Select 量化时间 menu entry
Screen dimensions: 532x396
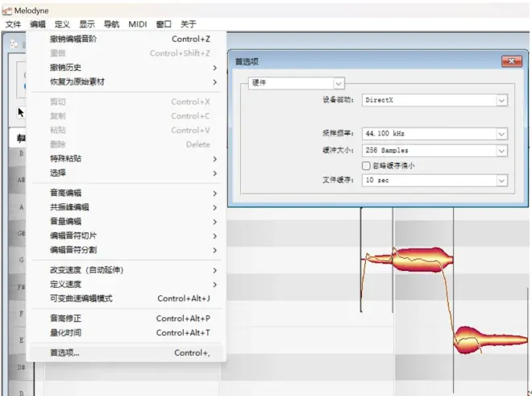[x=127, y=333]
